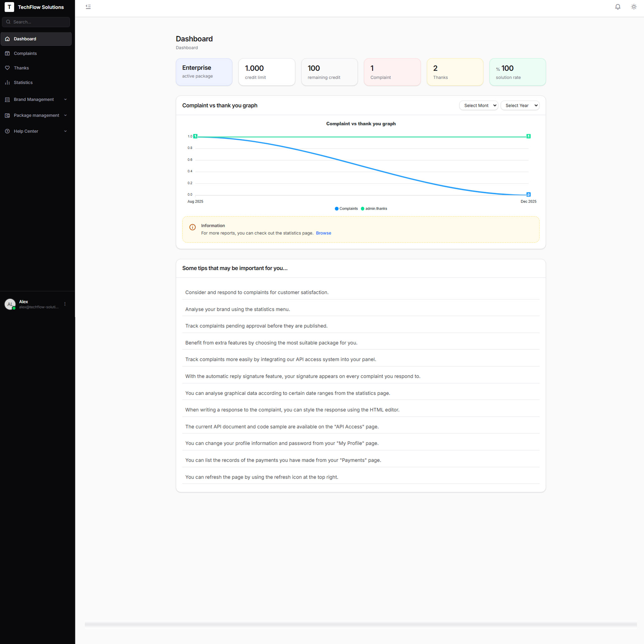Image resolution: width=644 pixels, height=644 pixels.
Task: Click the notifications bell icon
Action: point(617,7)
